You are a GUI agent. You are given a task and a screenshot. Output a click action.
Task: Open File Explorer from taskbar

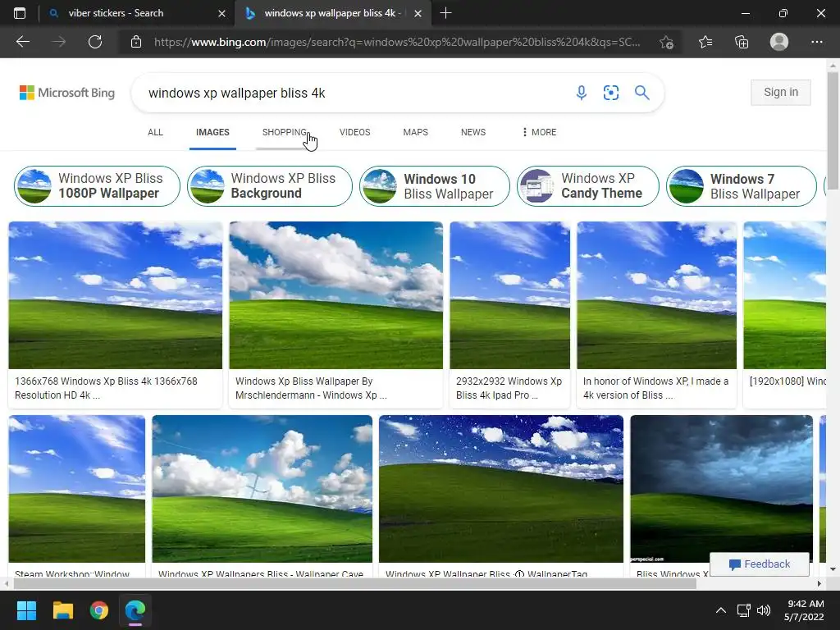(x=62, y=610)
